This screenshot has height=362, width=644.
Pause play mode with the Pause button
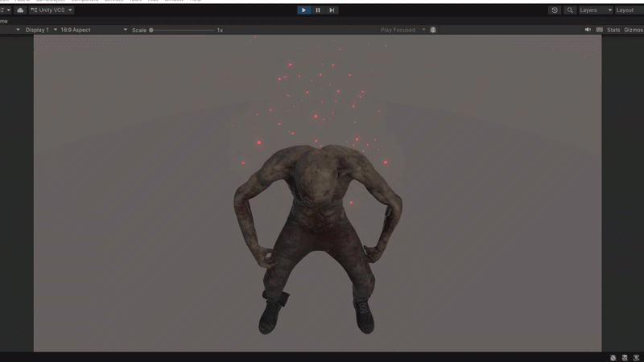[318, 10]
